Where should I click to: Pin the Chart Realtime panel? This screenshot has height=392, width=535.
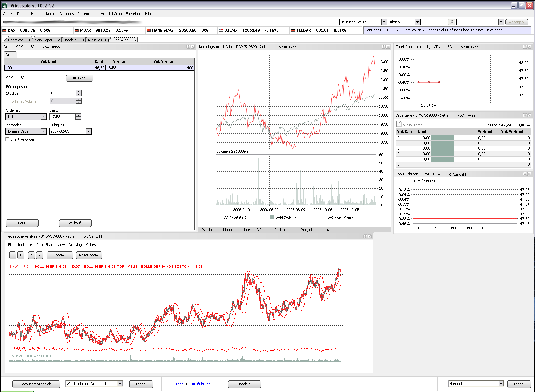[525, 47]
